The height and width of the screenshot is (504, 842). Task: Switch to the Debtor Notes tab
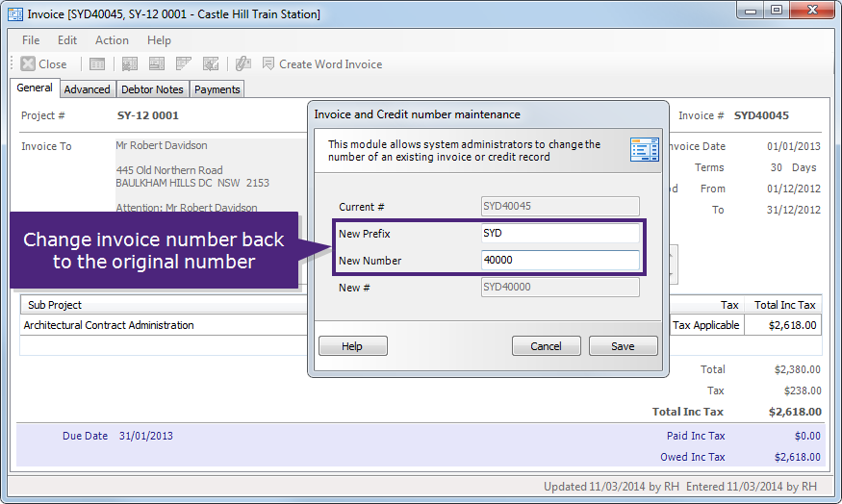click(x=152, y=89)
